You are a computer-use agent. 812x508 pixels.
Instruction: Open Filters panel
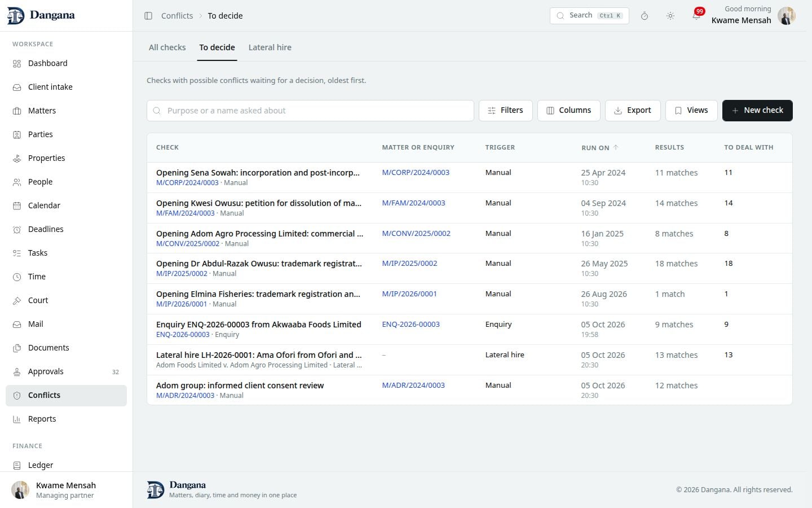[506, 111]
